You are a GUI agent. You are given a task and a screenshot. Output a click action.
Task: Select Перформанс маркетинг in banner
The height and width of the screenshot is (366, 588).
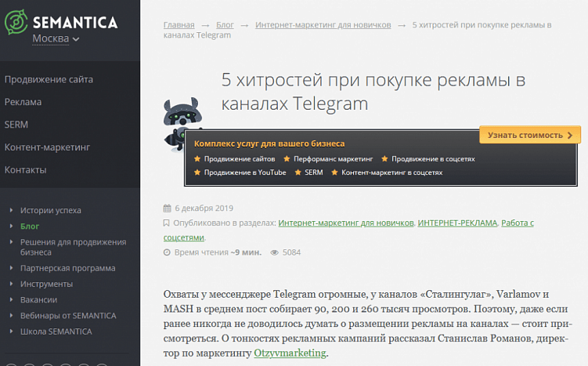[x=334, y=159]
